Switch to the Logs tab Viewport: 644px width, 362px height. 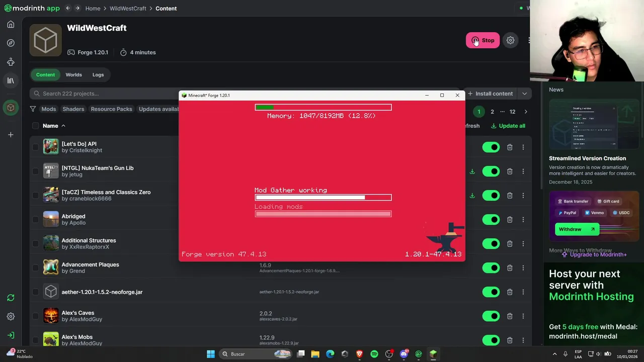(98, 75)
